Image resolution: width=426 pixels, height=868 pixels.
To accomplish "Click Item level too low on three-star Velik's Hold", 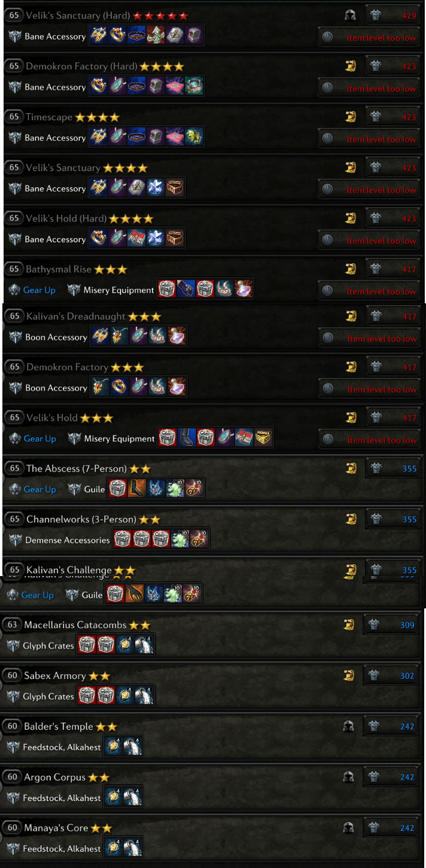I will (x=382, y=440).
